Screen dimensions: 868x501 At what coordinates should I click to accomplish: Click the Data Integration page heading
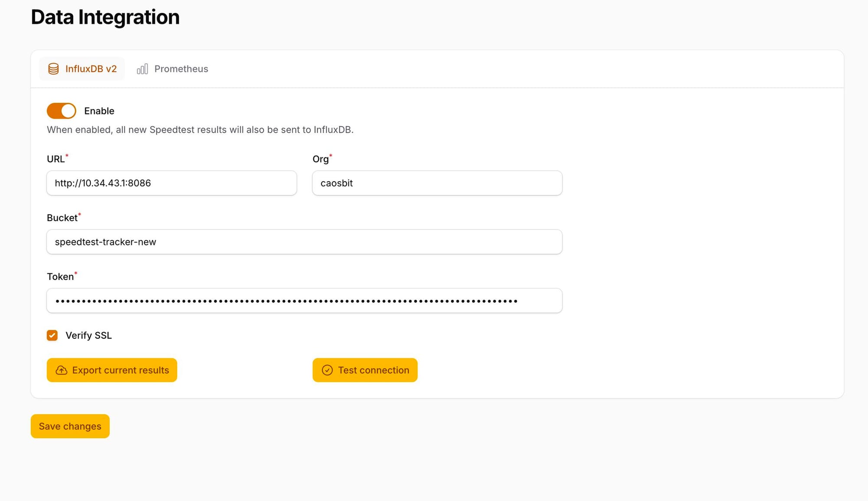pyautogui.click(x=105, y=17)
